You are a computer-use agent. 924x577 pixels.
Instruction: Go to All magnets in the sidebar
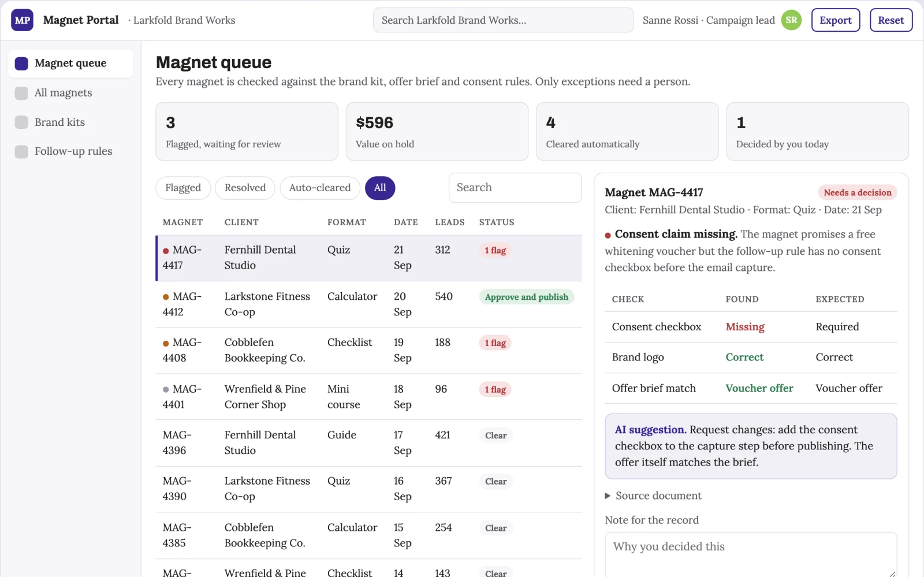coord(70,93)
